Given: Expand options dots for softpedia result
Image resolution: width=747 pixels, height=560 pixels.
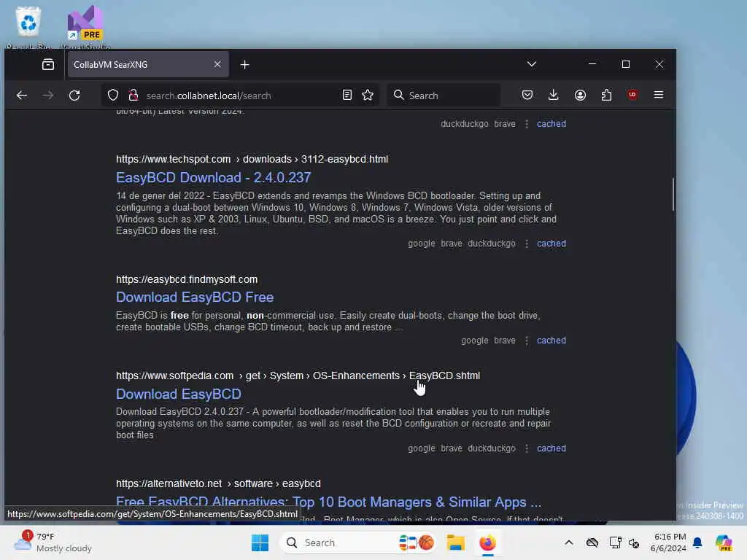Looking at the screenshot, I should (527, 448).
